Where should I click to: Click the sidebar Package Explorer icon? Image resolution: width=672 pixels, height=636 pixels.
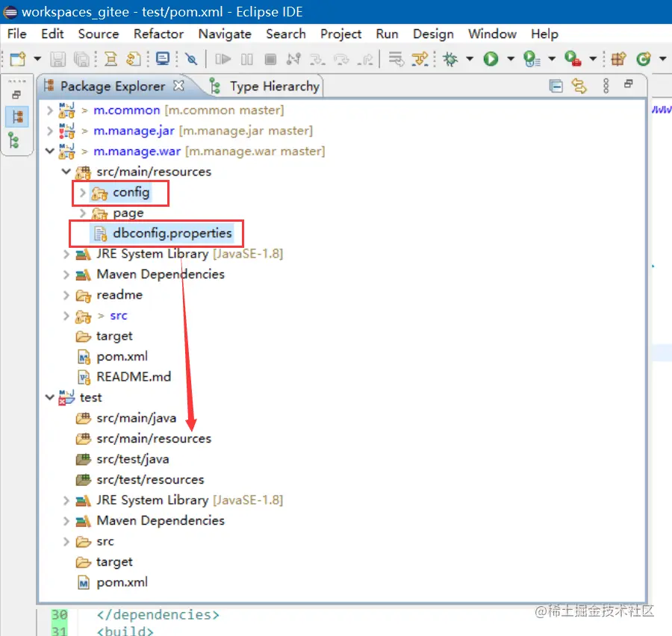(x=17, y=116)
